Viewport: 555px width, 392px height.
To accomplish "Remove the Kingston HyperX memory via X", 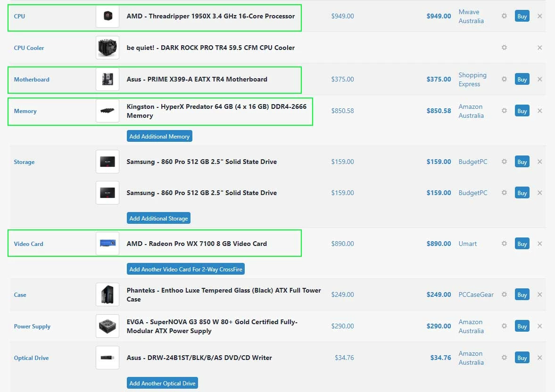I will (539, 110).
